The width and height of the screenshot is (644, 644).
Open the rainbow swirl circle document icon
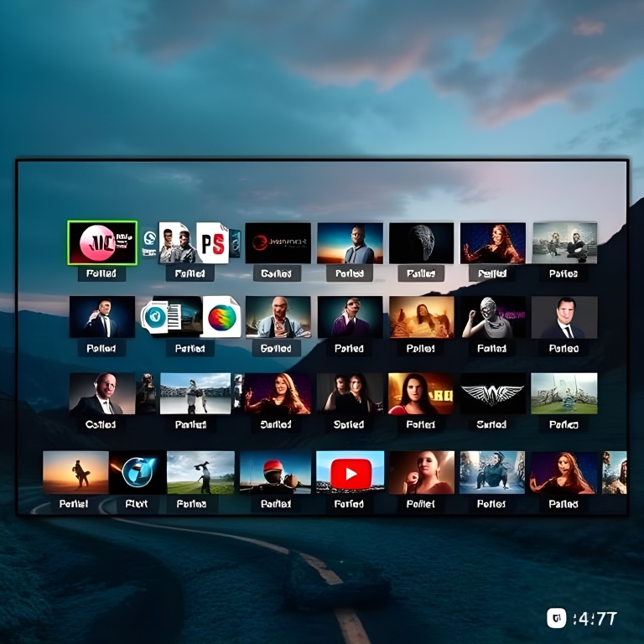tap(221, 317)
